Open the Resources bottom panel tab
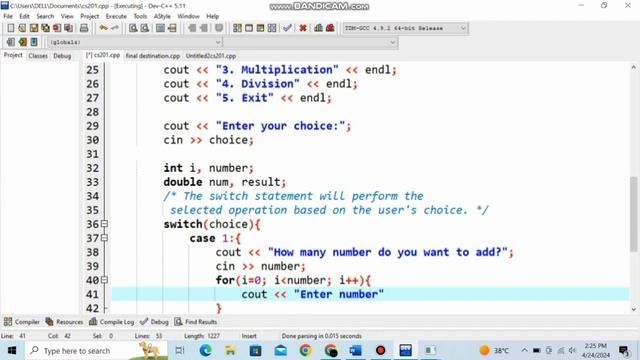This screenshot has height=360, width=640. click(64, 322)
